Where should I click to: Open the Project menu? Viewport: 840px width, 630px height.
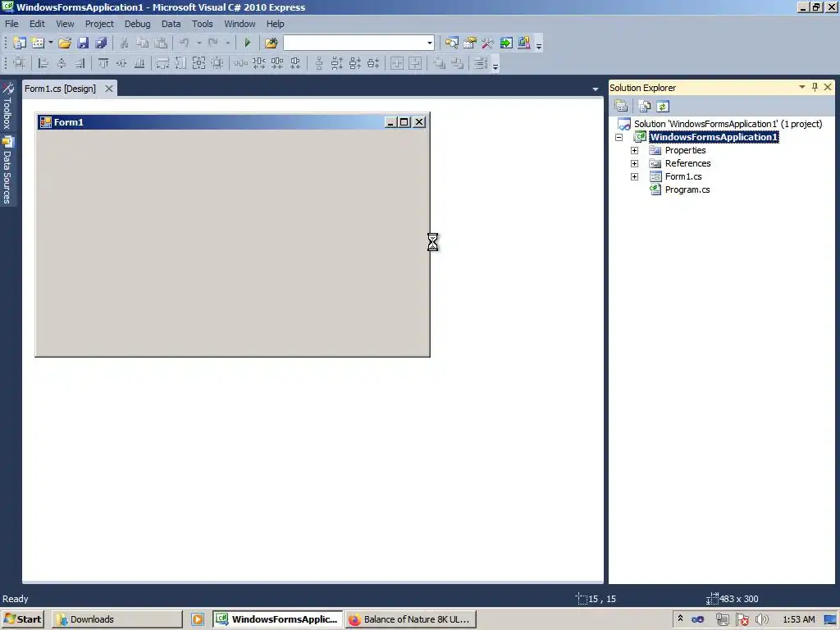click(99, 24)
